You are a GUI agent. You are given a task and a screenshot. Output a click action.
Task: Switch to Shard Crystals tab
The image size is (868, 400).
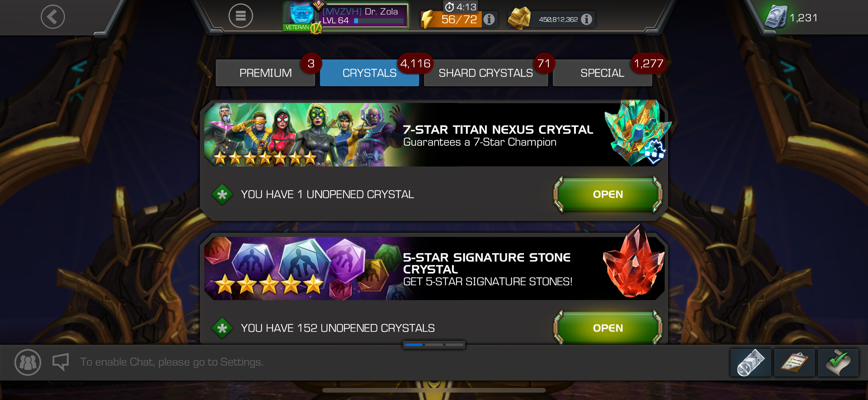pos(486,73)
